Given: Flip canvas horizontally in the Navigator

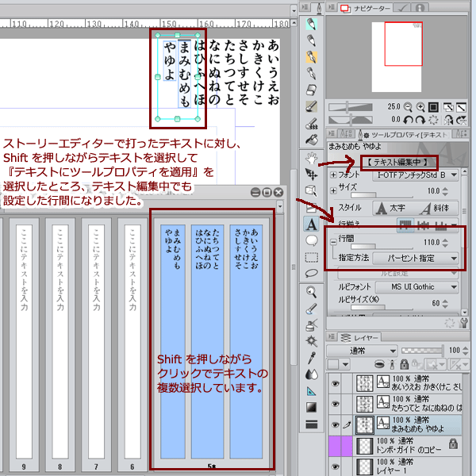Looking at the screenshot, I should tap(448, 121).
